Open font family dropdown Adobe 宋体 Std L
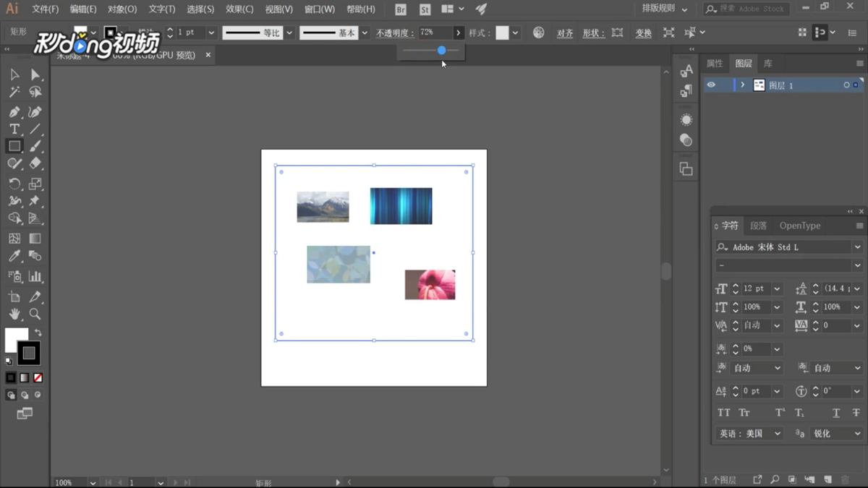The width and height of the screenshot is (868, 488). coord(857,247)
